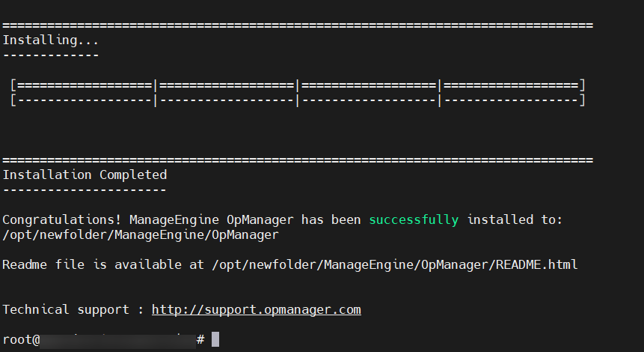Click the dashed underline under 'Installation Completed'
This screenshot has width=644, height=352.
coord(85,189)
